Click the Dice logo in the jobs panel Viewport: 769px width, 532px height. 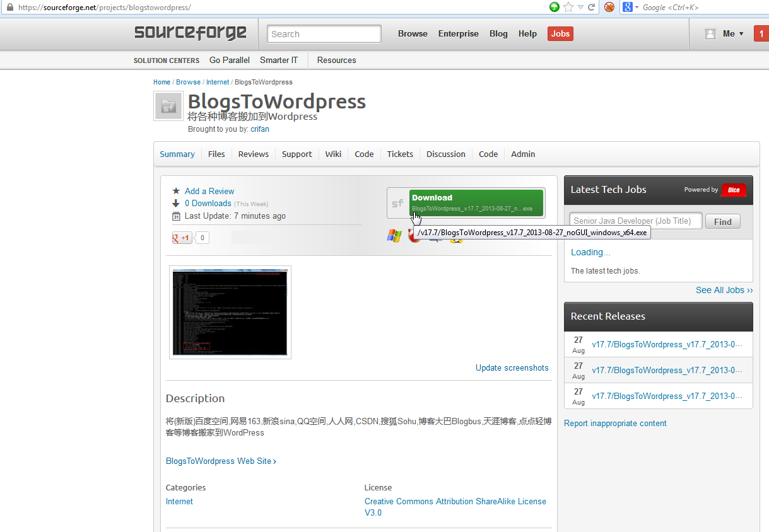734,190
